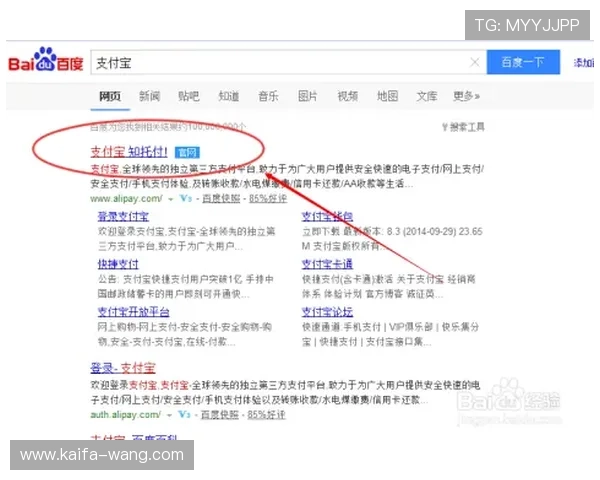Click the www.alipay.com/ green URL text

126,199
